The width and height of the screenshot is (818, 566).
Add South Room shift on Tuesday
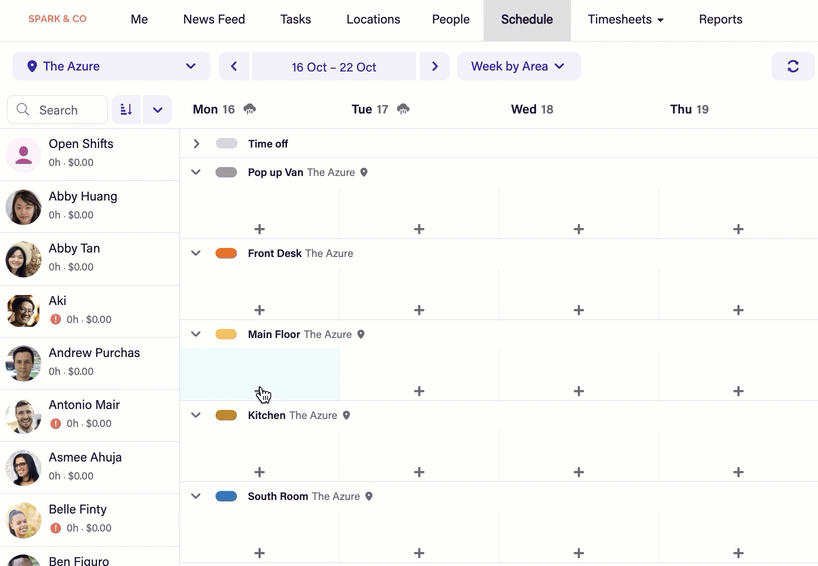pyautogui.click(x=419, y=553)
